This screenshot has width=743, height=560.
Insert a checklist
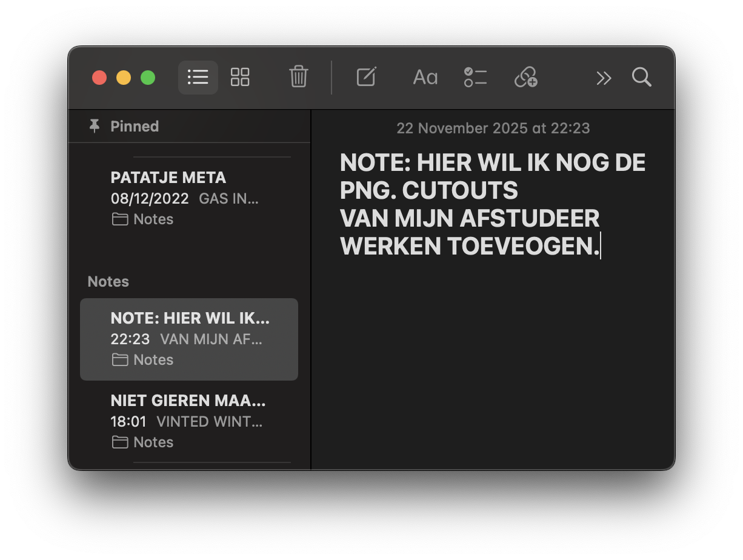476,78
